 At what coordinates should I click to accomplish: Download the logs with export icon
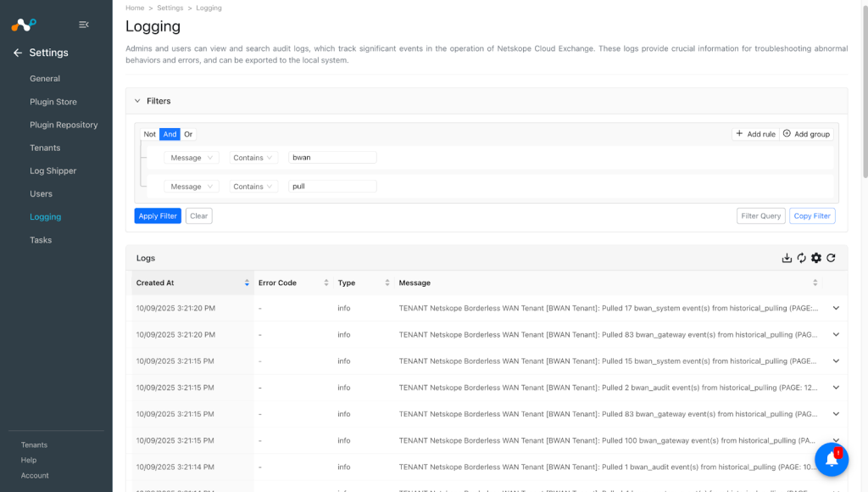pos(787,258)
